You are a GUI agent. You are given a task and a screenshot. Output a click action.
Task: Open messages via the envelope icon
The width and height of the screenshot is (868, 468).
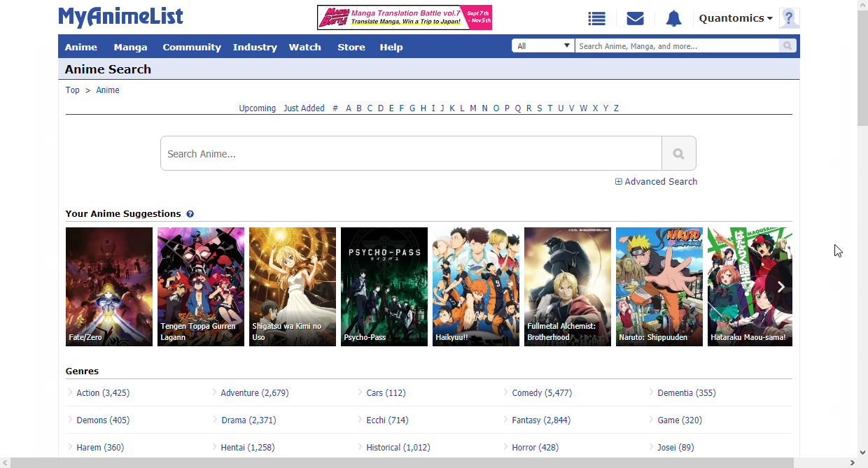pyautogui.click(x=635, y=19)
